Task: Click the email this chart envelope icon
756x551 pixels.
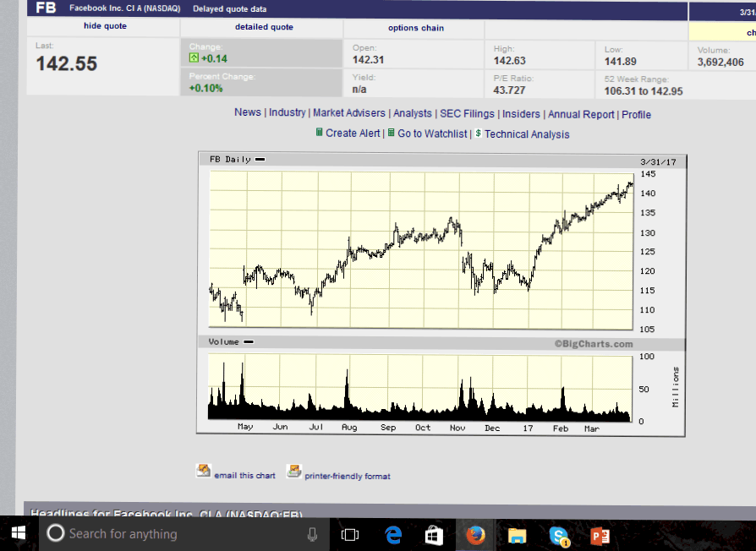Action: [x=204, y=471]
